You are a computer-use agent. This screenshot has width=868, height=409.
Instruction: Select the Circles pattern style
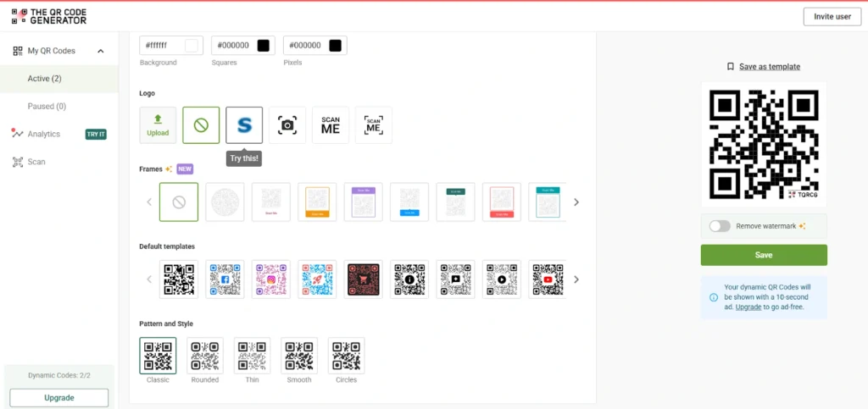pos(346,356)
